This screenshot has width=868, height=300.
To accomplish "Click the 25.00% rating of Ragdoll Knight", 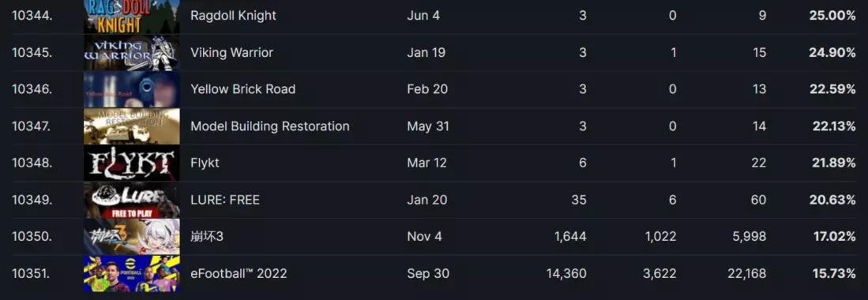I will pyautogui.click(x=832, y=16).
